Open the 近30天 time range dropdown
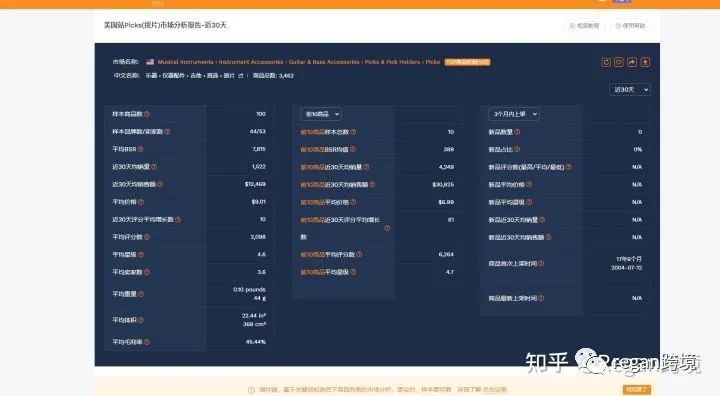The width and height of the screenshot is (720, 396). coord(630,90)
